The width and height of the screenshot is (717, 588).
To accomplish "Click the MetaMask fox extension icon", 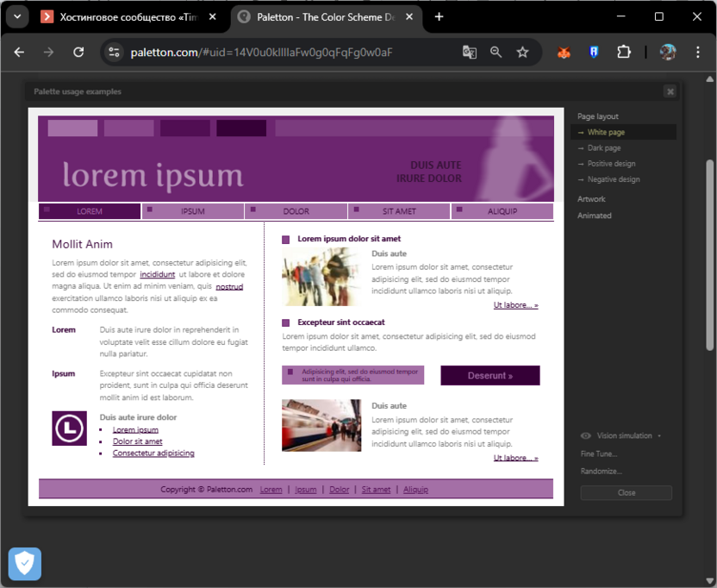I will click(564, 53).
